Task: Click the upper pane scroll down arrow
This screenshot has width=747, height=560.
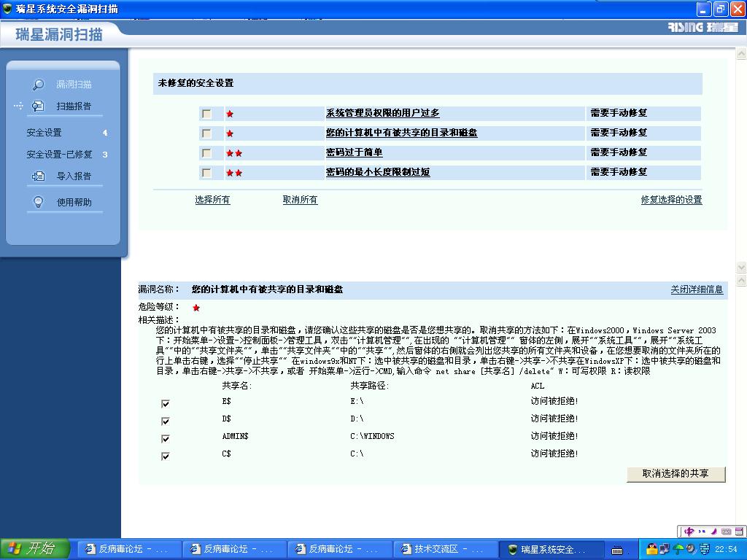Action: point(742,267)
